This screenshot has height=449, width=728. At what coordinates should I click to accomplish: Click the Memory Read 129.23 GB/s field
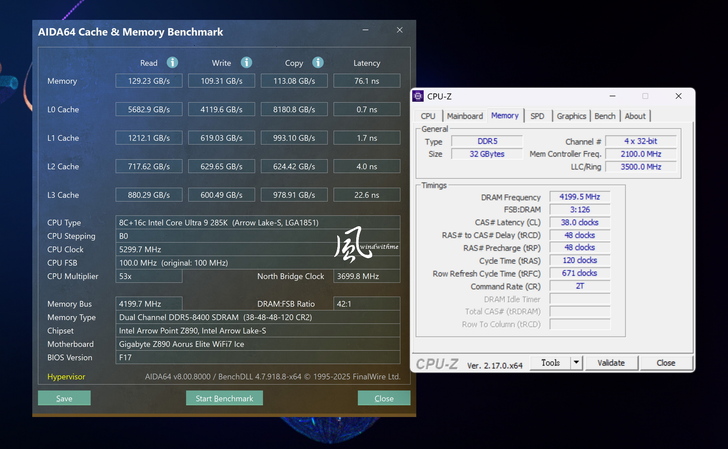[x=148, y=81]
